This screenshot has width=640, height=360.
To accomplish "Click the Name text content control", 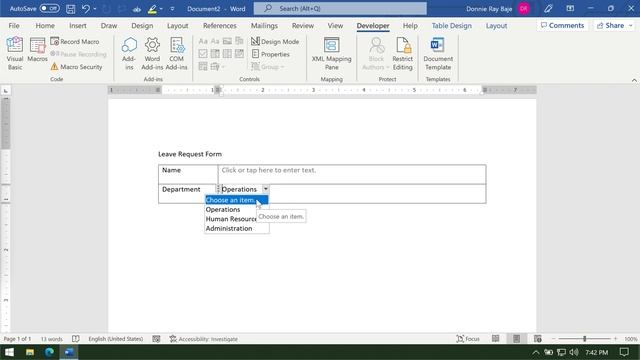I will point(269,170).
